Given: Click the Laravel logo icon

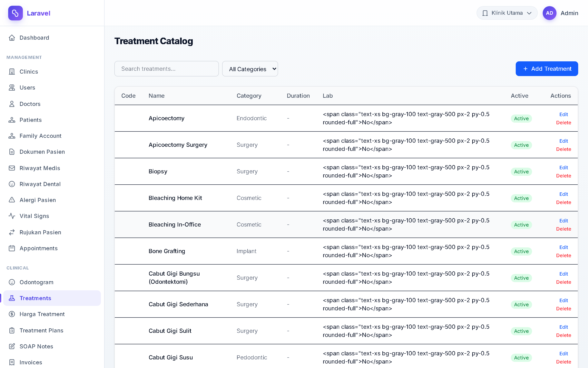Looking at the screenshot, I should (15, 13).
